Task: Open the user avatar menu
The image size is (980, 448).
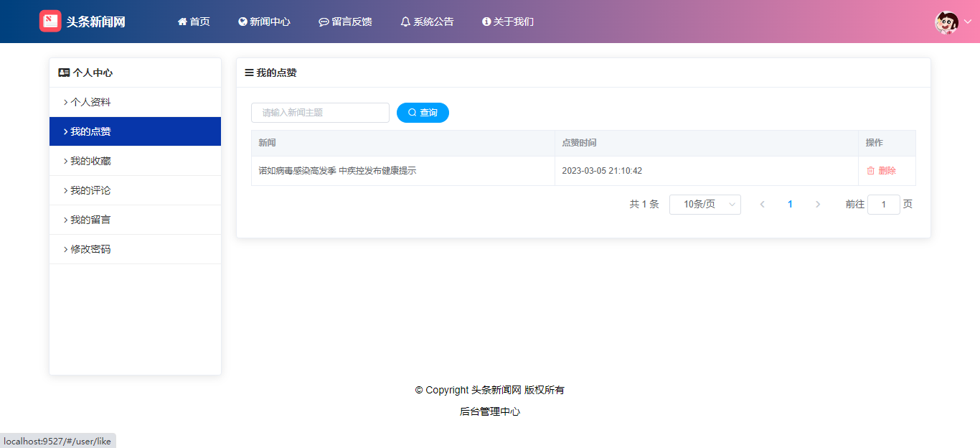Action: [x=946, y=22]
